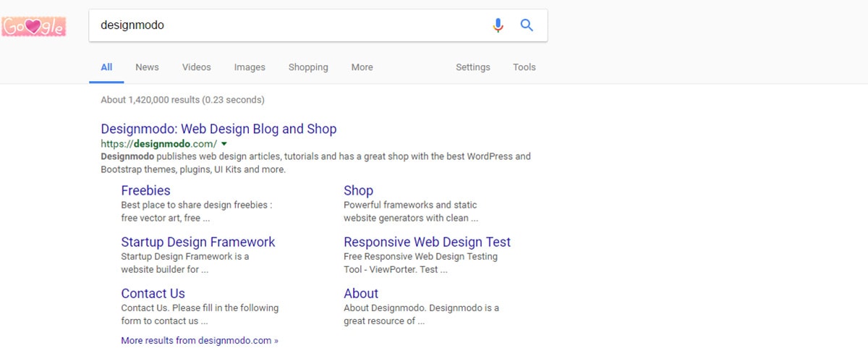
Task: Click 'Best place to share design freebies' snippet
Action: click(197, 211)
